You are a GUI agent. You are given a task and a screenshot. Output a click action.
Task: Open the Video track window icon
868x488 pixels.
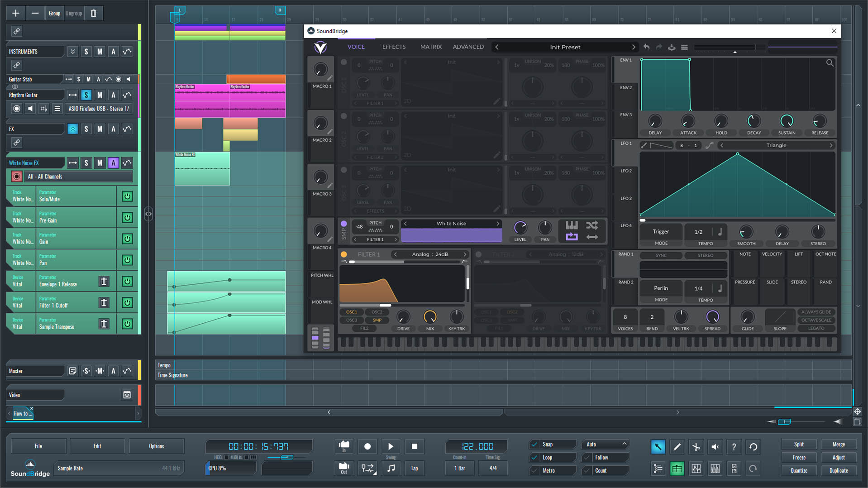(x=127, y=395)
